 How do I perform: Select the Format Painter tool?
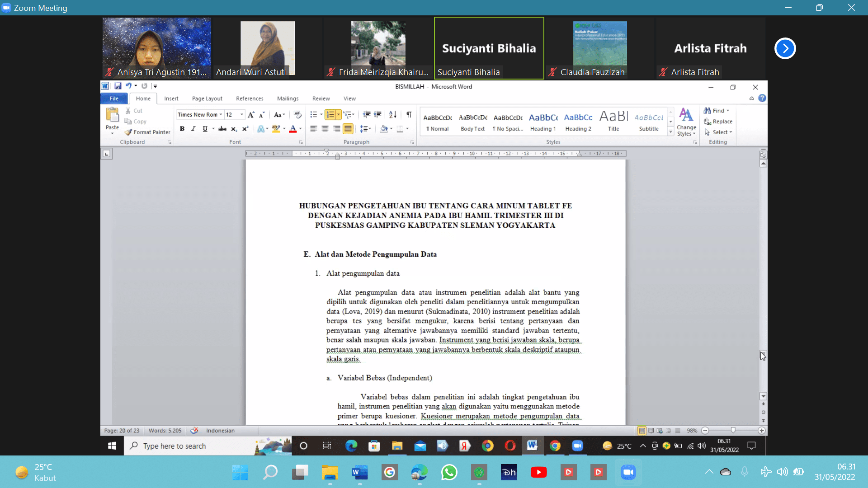coord(148,132)
